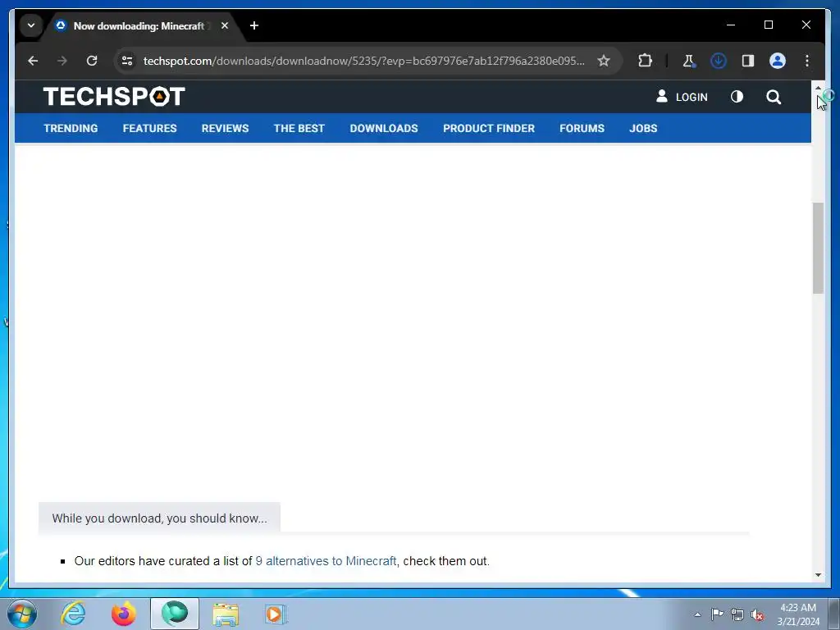Open the TRENDING menu
The width and height of the screenshot is (840, 630).
coord(71,128)
